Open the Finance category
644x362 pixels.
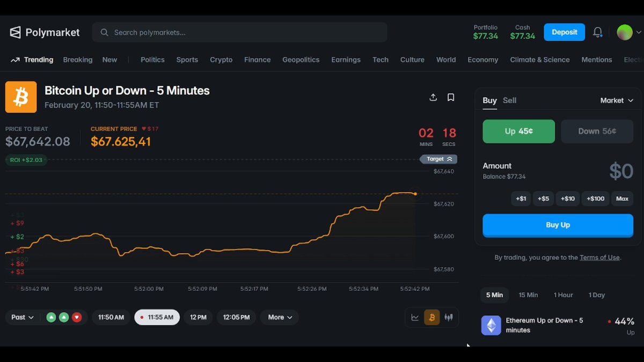257,60
